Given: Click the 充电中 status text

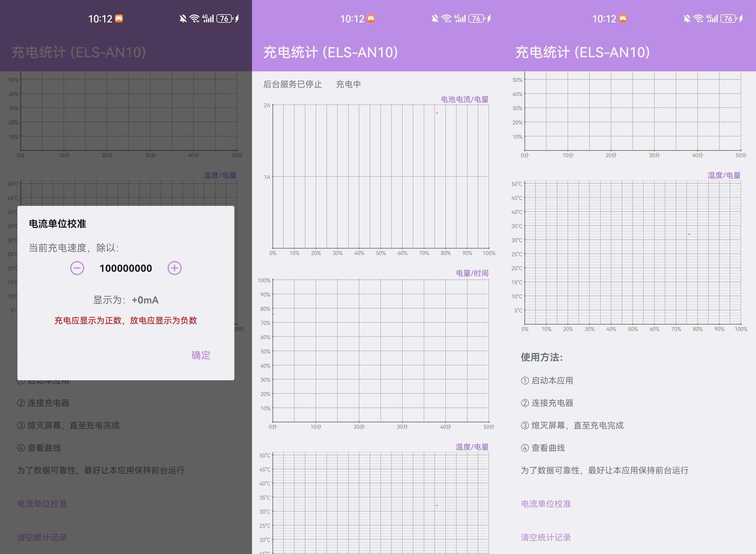Looking at the screenshot, I should (x=349, y=84).
